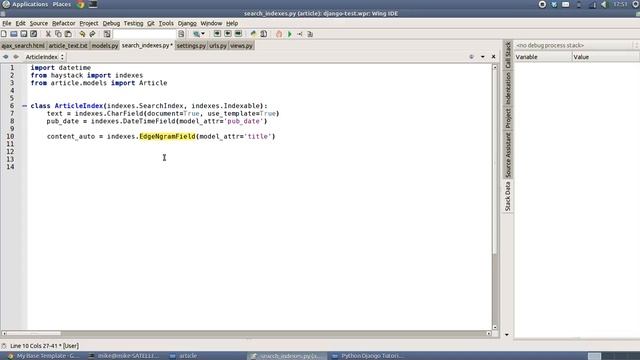Go forward in editor navigation history

16,57
